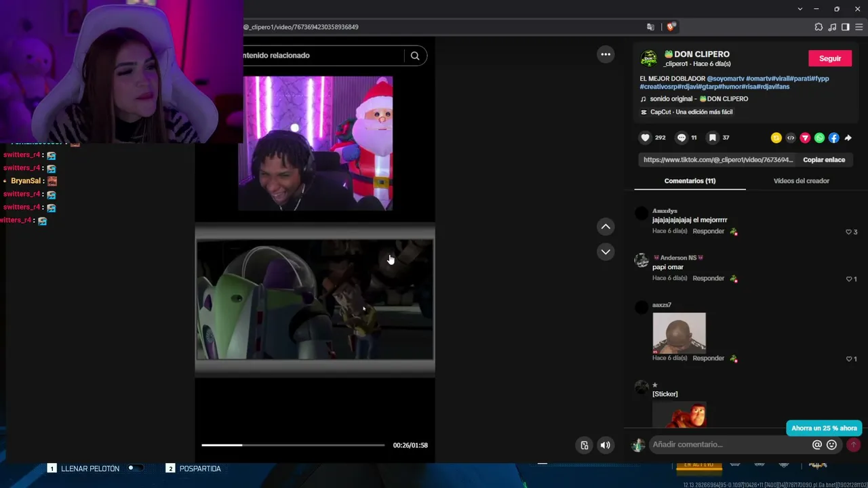Click the video URL text field
The width and height of the screenshot is (868, 488).
(717, 160)
